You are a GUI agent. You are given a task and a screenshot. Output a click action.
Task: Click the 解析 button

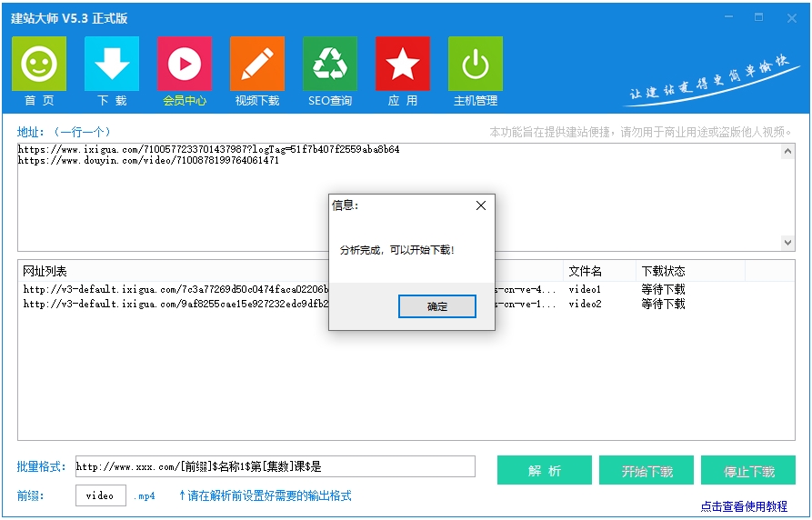pos(545,470)
